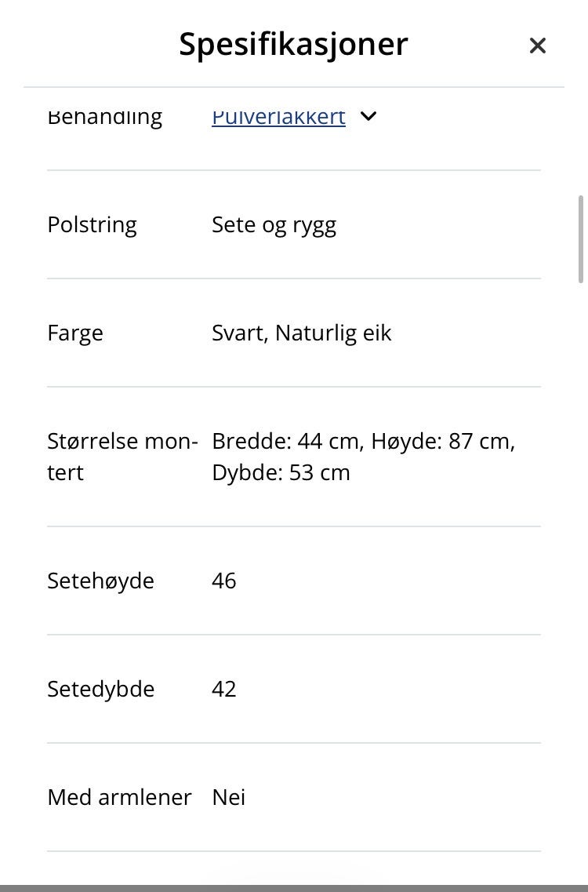Click the Spesifikasjoner dialog title
The height and width of the screenshot is (892, 588).
tap(293, 45)
